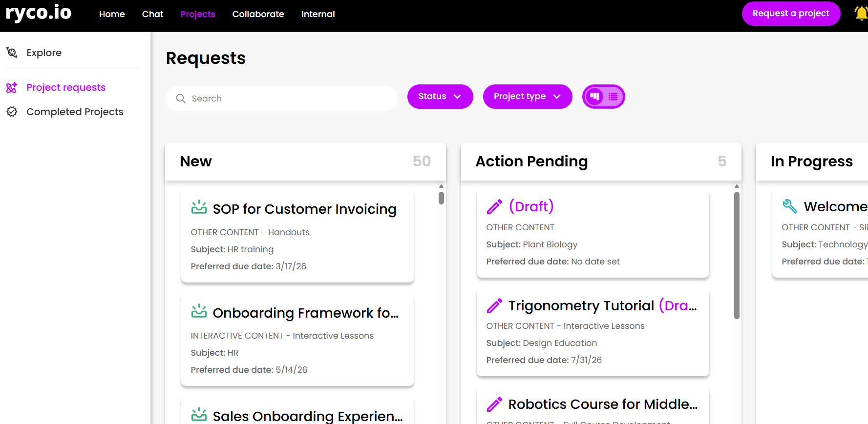Open the Internal menu item
868x424 pixels.
pyautogui.click(x=318, y=14)
